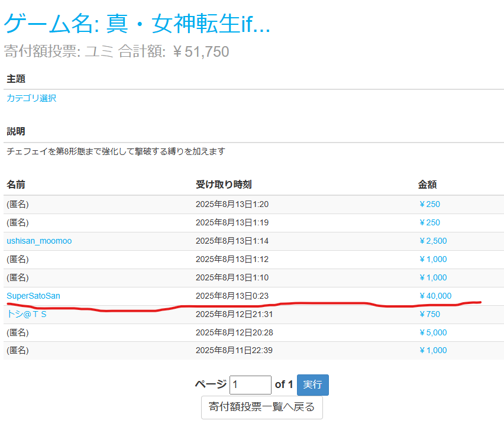Open the ¥1,000 donation from August 11
Image resolution: width=504 pixels, height=430 pixels.
point(432,350)
